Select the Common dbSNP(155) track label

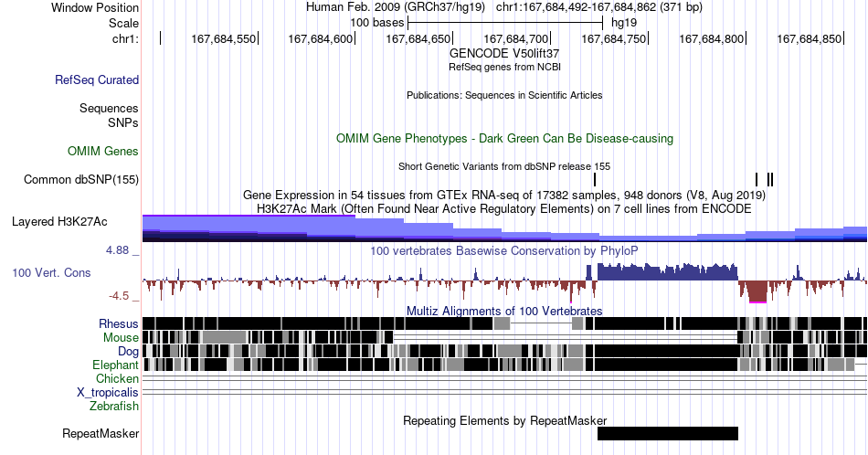(x=81, y=179)
